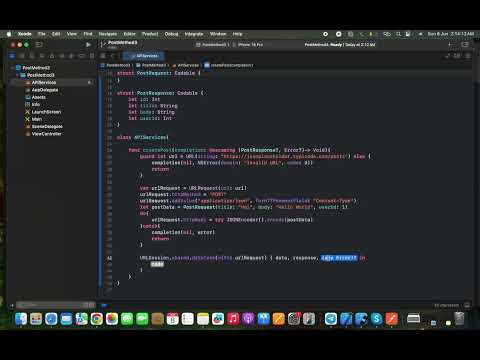Click the APIServices breadcrumb in the jump bar

click(x=186, y=65)
